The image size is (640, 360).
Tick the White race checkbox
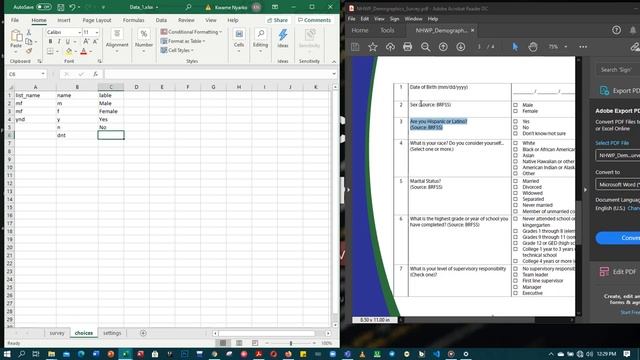point(515,143)
